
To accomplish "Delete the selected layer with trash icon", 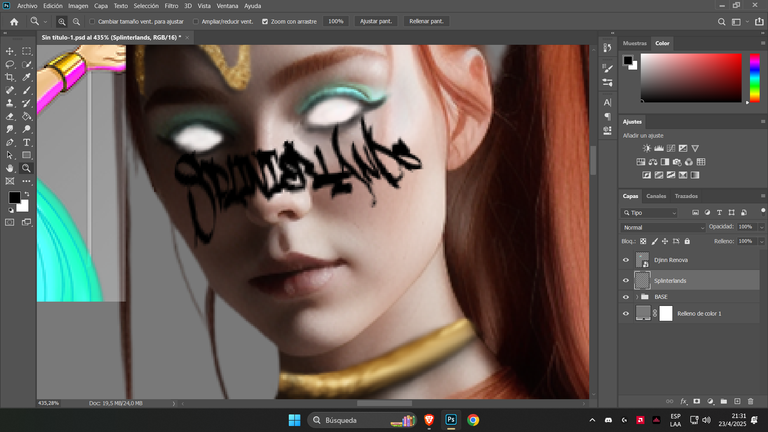I will [x=750, y=401].
